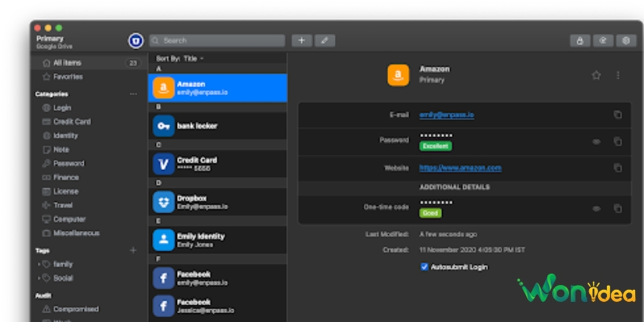The height and width of the screenshot is (322, 644).
Task: Open Favorites in the sidebar
Action: (68, 76)
